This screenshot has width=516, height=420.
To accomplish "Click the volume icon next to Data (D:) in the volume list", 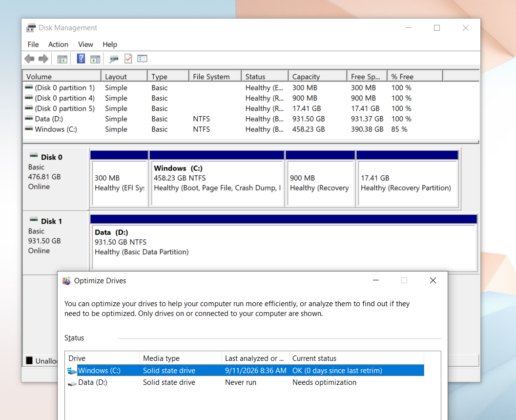I will tap(29, 119).
